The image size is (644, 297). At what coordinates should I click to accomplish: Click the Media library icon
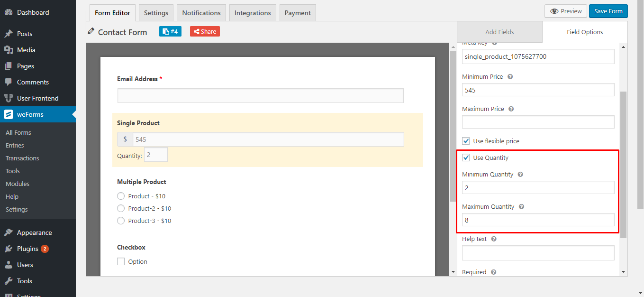point(8,50)
